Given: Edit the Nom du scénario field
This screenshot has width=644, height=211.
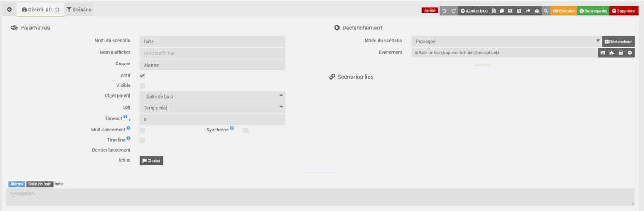Looking at the screenshot, I should (212, 42).
